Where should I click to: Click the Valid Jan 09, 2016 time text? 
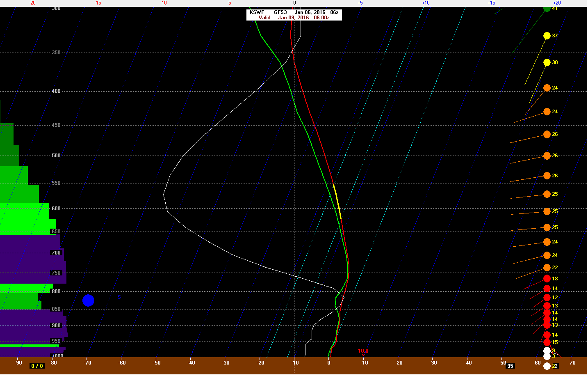[x=294, y=18]
